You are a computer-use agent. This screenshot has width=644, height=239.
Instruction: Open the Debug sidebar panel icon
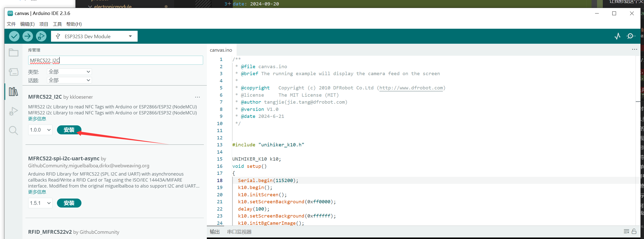13,111
